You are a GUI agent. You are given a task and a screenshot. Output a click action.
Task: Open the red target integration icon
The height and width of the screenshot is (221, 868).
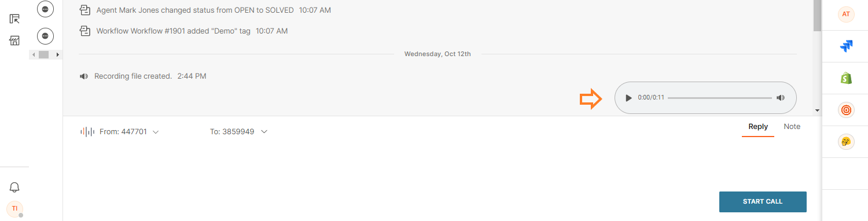pos(847,110)
